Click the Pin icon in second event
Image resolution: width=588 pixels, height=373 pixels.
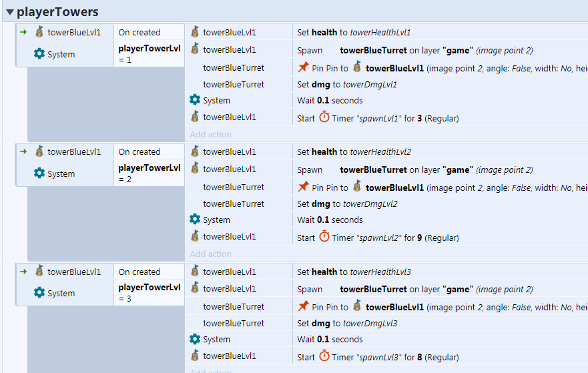303,186
